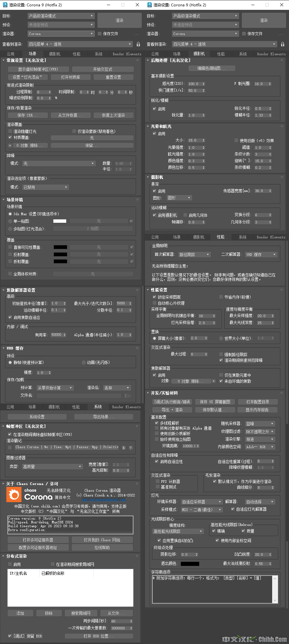289x644 pixels.
Task: Click the 3ds Max icon in right title bar
Action: (x=149, y=5)
